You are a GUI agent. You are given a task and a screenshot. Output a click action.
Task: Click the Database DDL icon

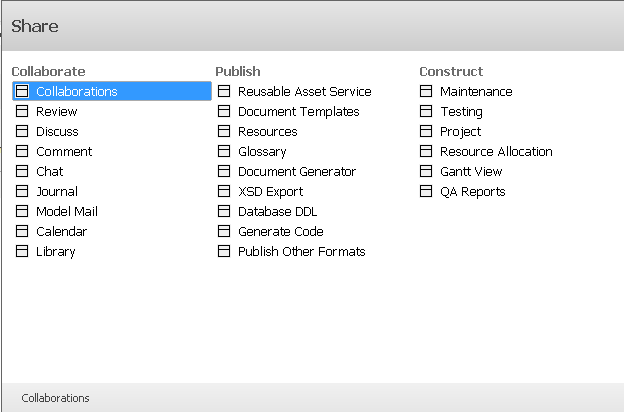click(224, 212)
